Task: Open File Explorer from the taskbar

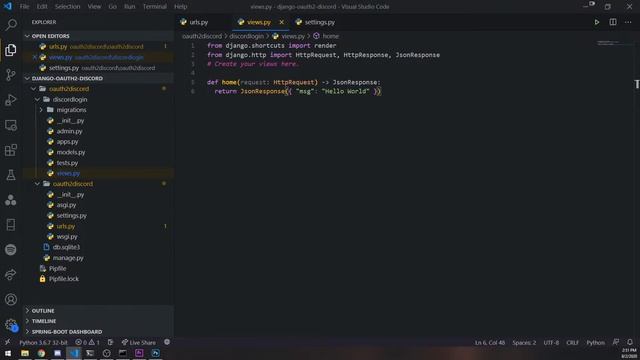Action: click(x=25, y=353)
